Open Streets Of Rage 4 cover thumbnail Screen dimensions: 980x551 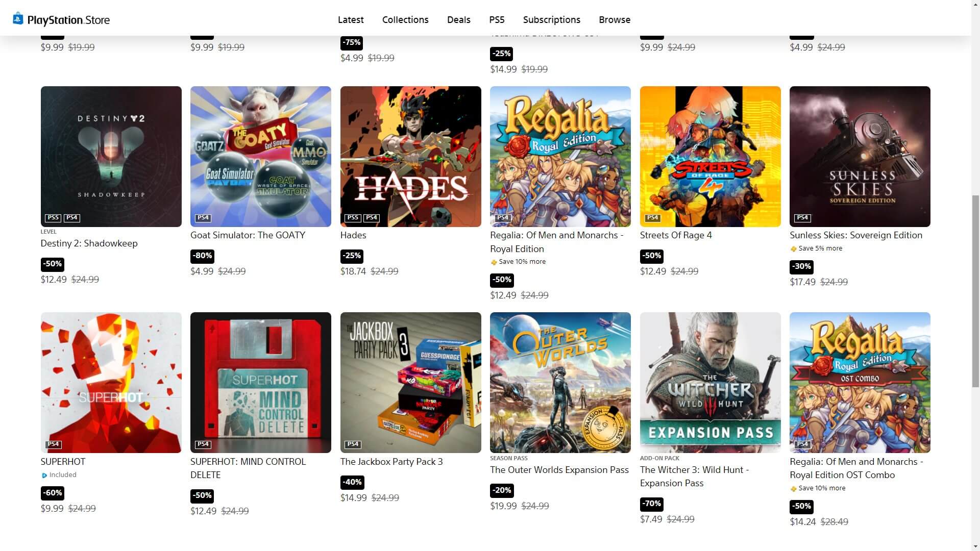(x=710, y=157)
